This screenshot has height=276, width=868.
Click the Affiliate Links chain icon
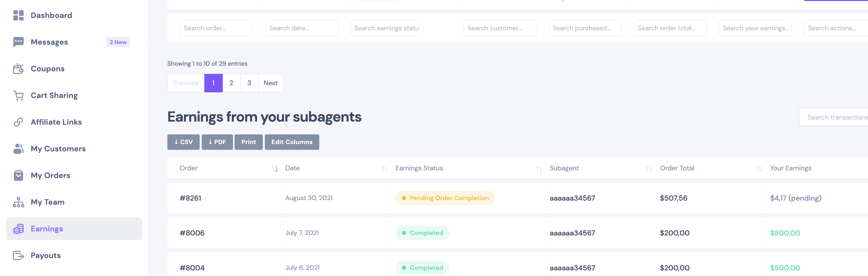point(18,122)
